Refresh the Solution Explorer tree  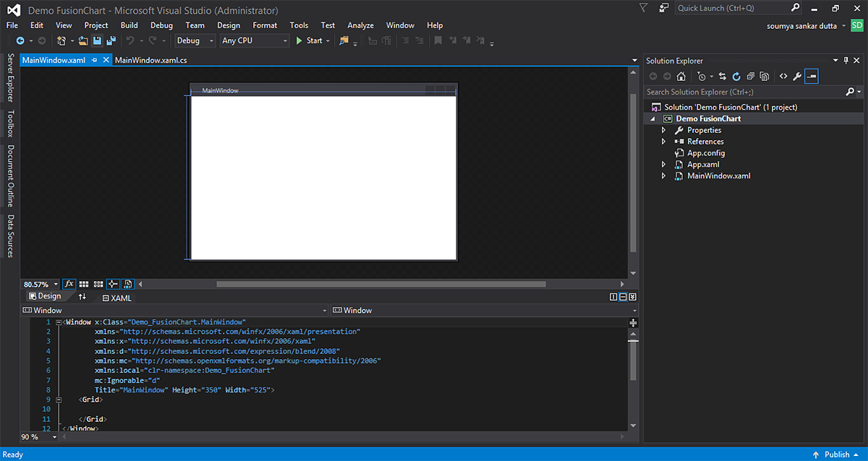coord(736,76)
